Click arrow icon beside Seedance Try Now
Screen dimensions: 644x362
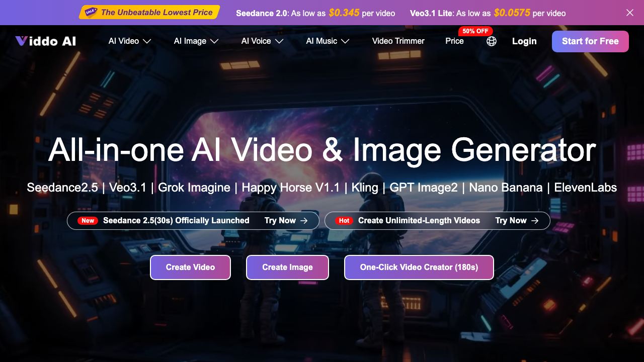[304, 220]
